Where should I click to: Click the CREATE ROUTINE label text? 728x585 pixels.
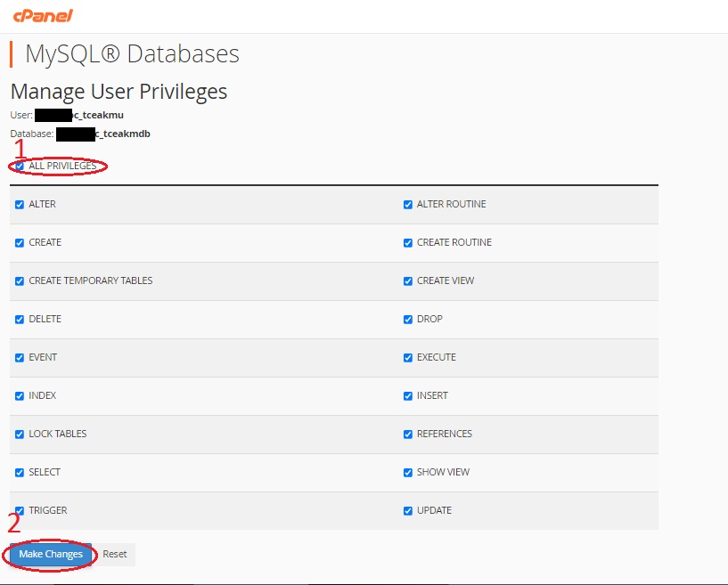pos(454,242)
